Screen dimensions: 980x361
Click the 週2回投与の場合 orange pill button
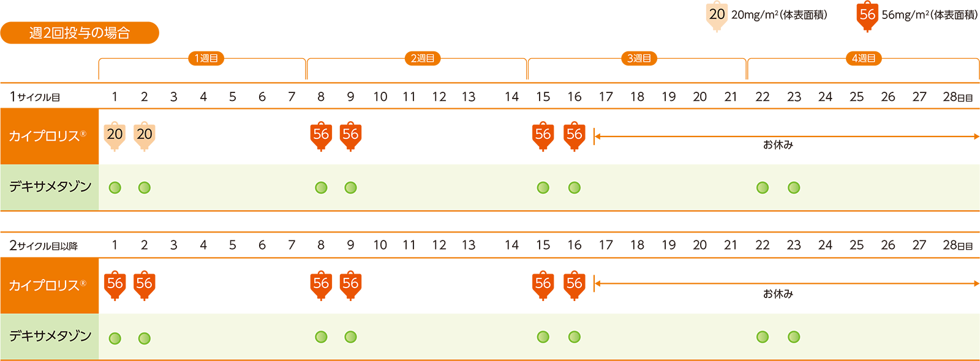pyautogui.click(x=80, y=33)
